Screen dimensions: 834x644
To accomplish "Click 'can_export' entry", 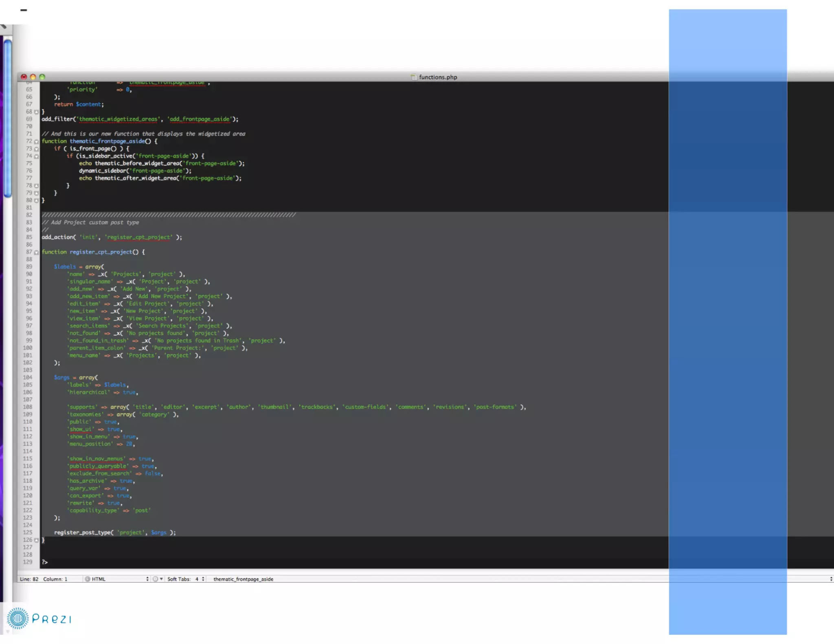I will [x=99, y=496].
